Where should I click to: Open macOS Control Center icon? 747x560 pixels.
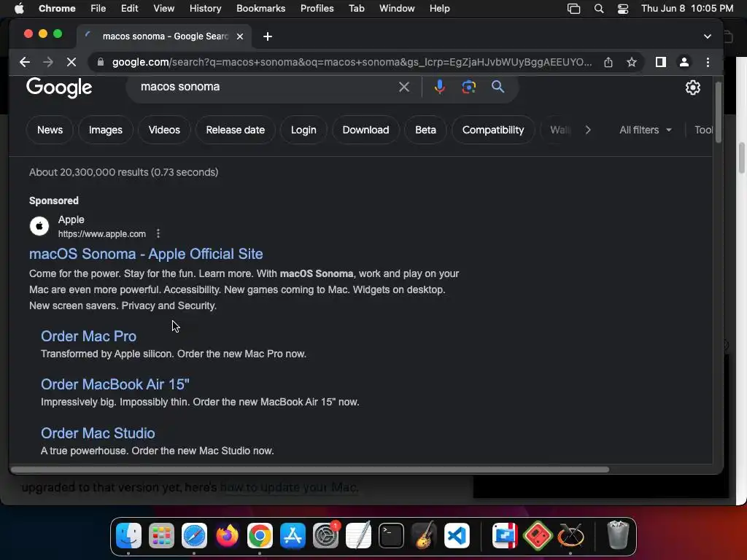pos(623,9)
